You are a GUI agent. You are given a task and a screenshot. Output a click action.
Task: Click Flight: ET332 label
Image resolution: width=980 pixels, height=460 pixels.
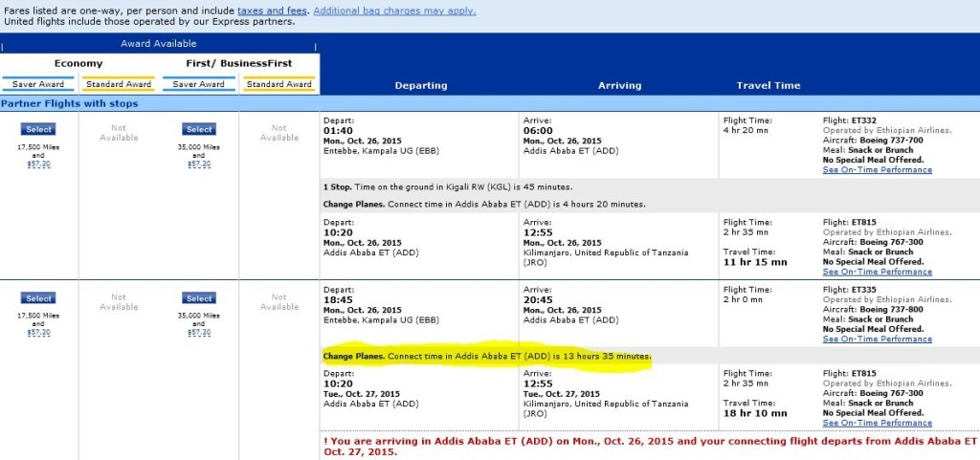pos(850,120)
